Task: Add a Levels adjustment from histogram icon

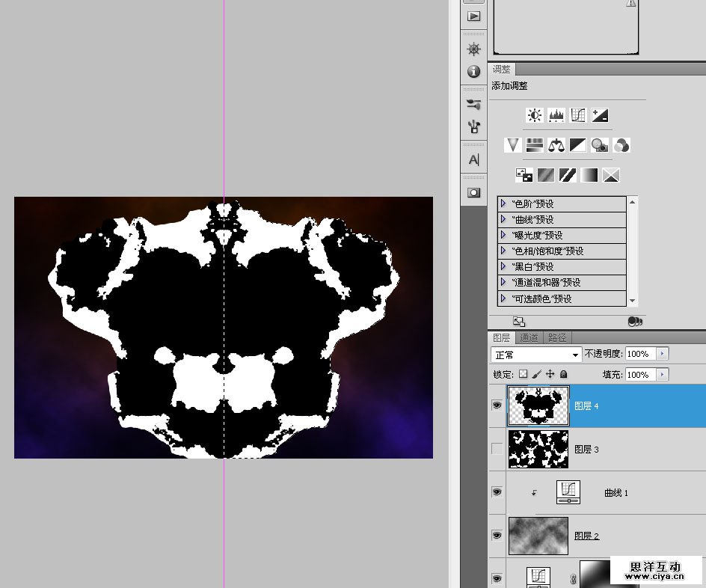Action: pos(556,115)
